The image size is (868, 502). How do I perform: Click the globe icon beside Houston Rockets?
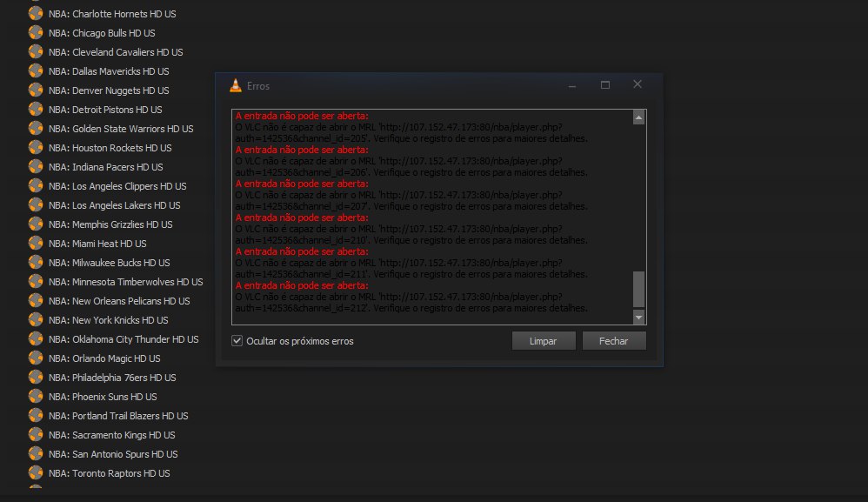coord(36,147)
